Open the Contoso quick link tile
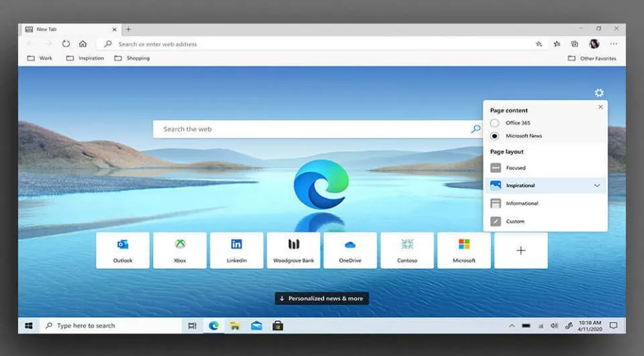 pos(407,251)
